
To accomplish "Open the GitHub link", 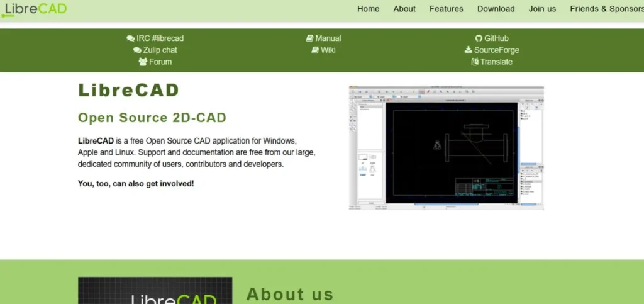I will tap(496, 38).
